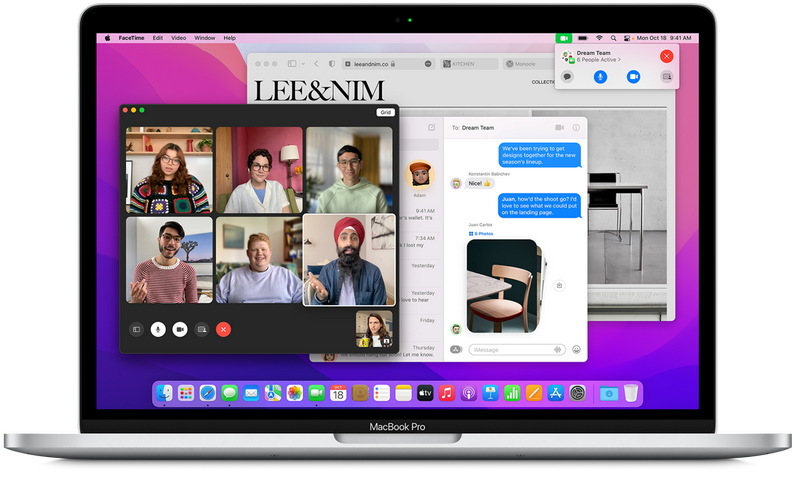Turn off the camera in FaceTime call controls

180,328
